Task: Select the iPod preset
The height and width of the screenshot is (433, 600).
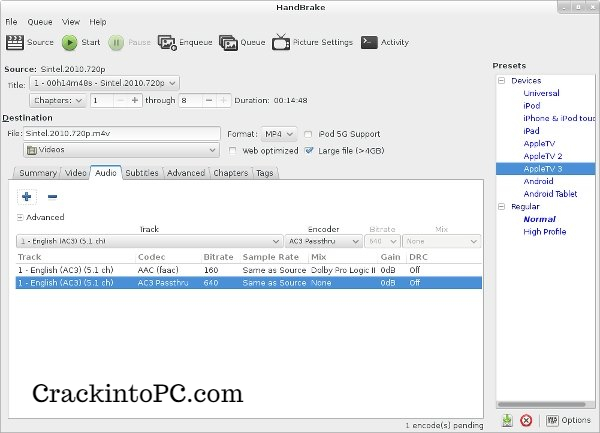Action: [532, 106]
